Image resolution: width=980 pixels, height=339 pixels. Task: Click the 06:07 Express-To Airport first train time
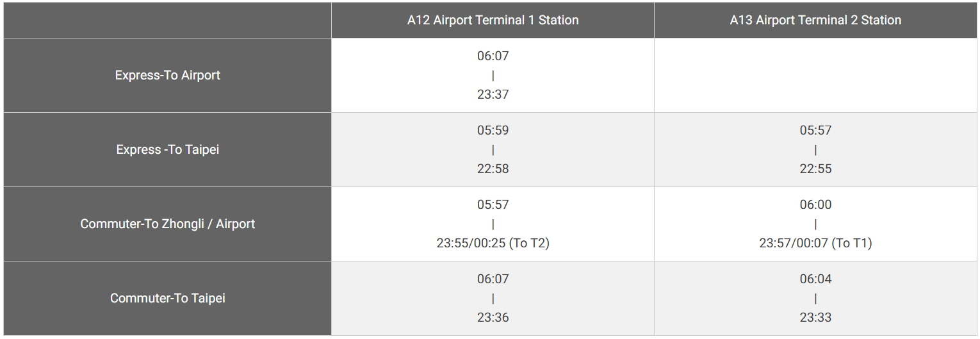pos(493,56)
